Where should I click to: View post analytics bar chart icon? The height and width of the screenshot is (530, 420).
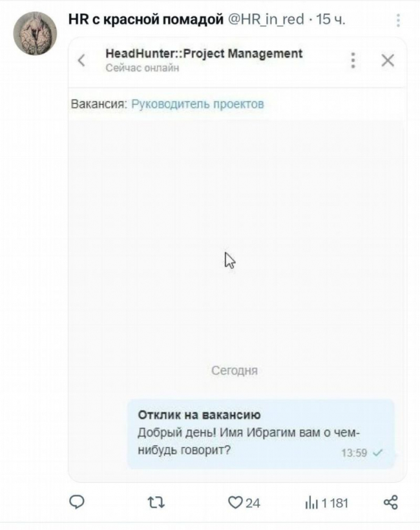point(311,503)
